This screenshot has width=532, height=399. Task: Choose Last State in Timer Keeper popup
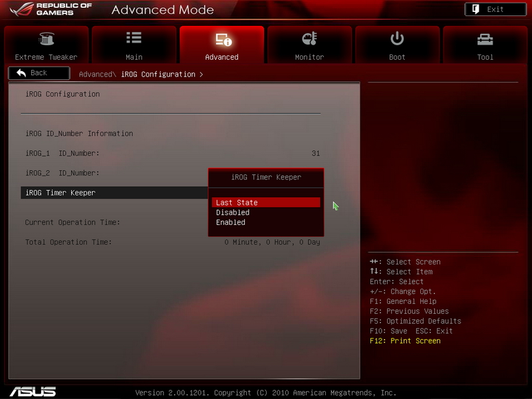click(265, 203)
